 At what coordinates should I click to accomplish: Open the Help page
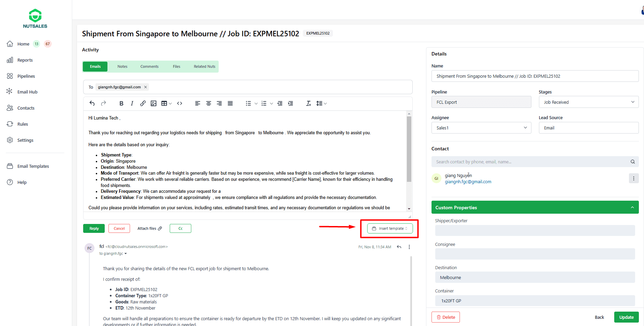pos(22,182)
